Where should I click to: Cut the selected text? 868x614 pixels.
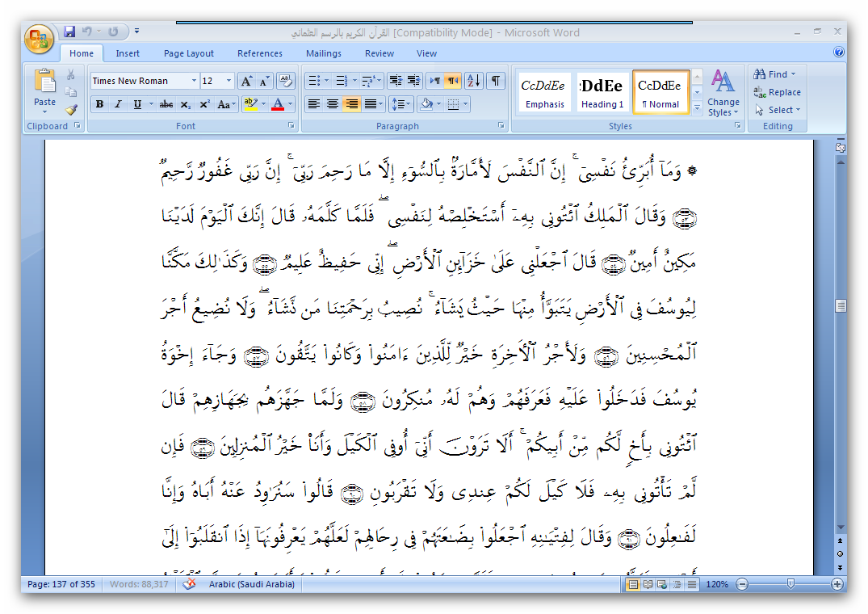[70, 75]
